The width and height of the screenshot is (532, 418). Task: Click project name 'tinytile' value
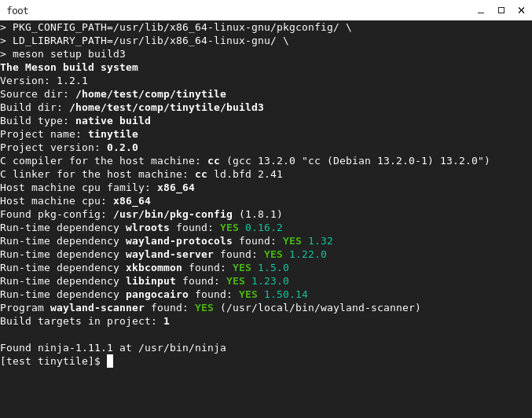click(x=113, y=134)
